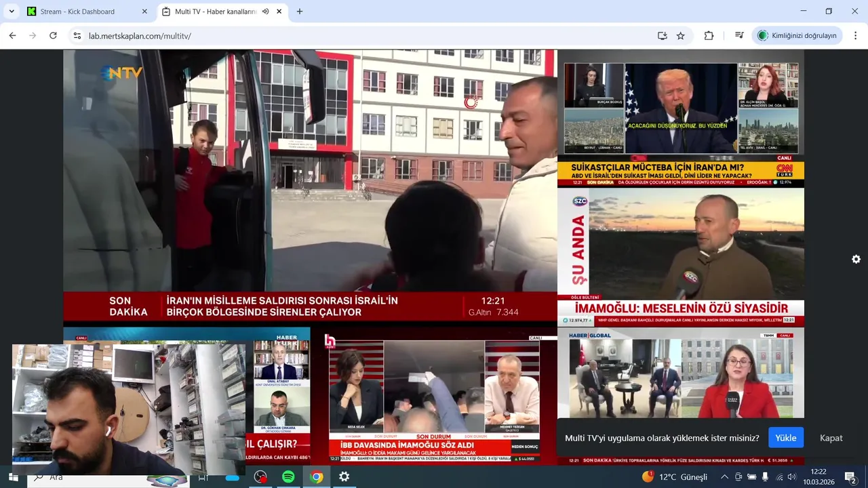Open Windows Start menu
Screen dimensions: 868x488
tap(13, 477)
